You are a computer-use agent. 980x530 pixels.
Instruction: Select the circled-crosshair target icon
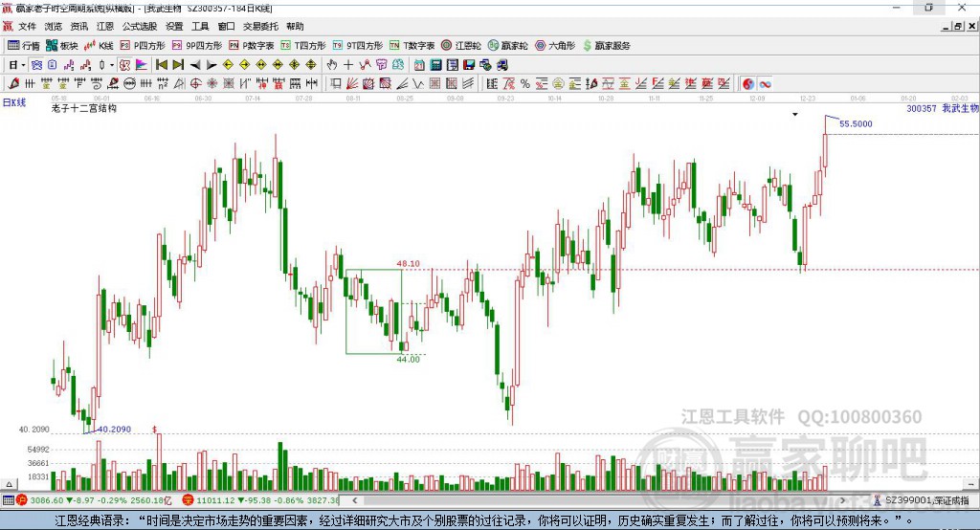[x=195, y=84]
